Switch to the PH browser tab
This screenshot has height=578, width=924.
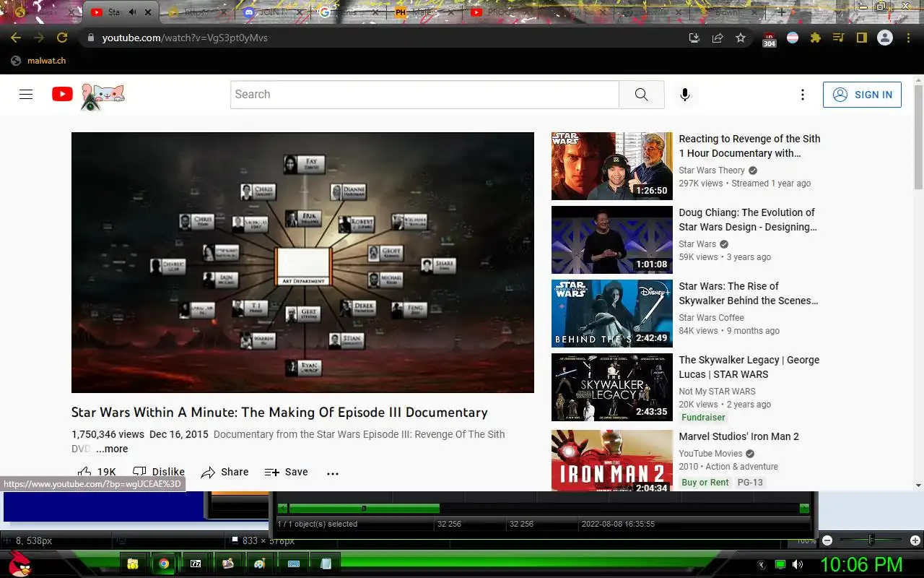[x=424, y=12]
